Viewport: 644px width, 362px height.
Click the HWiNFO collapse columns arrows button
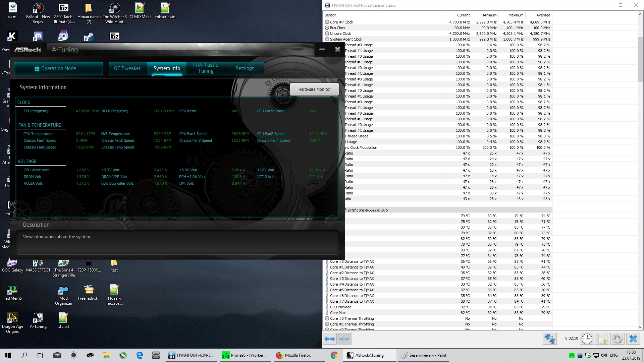tap(344, 339)
